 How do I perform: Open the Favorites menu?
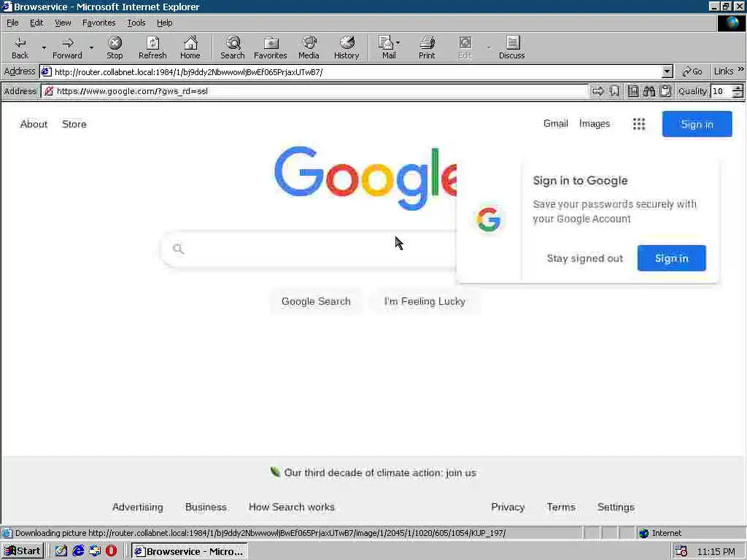pos(98,23)
